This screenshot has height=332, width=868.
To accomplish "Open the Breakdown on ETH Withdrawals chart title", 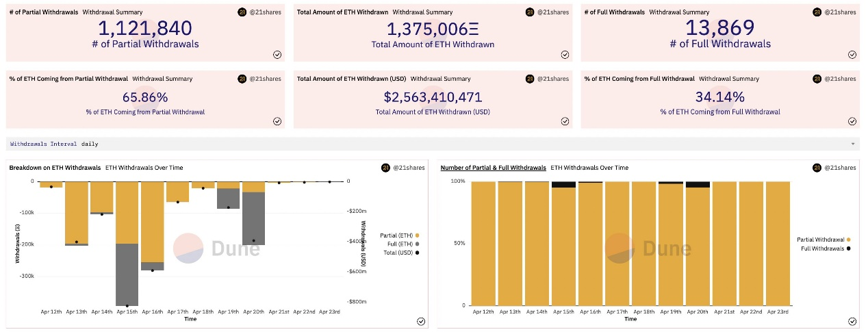I will [x=55, y=168].
